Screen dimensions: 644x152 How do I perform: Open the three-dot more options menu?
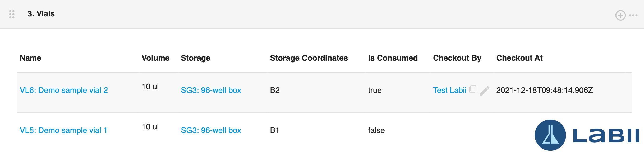[633, 15]
